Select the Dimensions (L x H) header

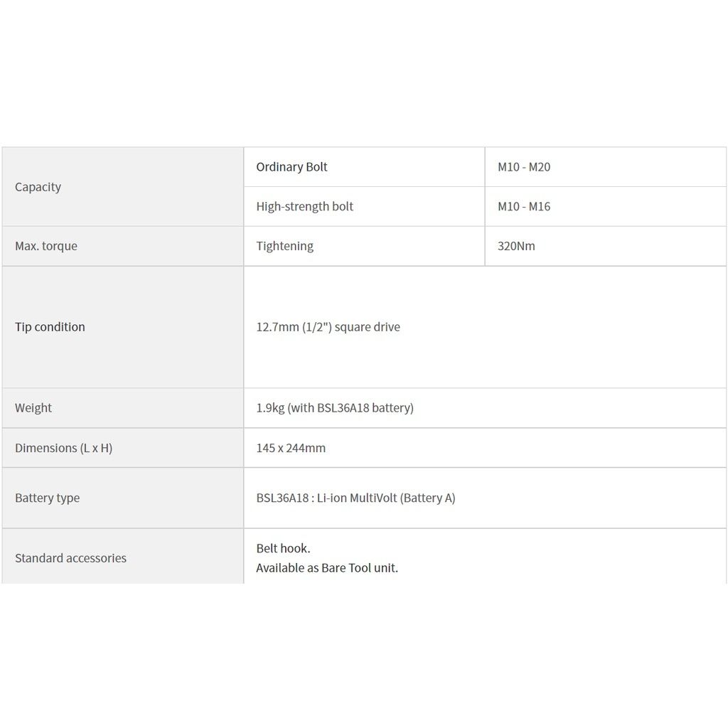[122, 448]
